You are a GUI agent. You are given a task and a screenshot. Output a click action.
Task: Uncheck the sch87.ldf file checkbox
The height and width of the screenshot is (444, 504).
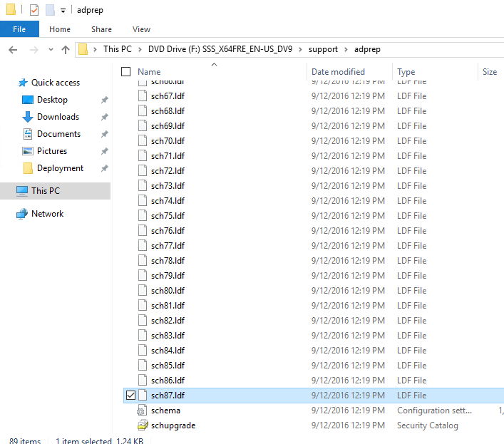coord(130,396)
